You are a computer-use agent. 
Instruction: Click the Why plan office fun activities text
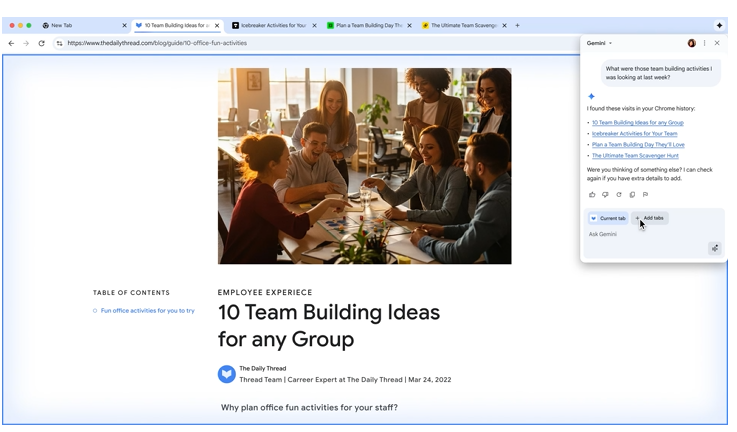pyautogui.click(x=309, y=408)
